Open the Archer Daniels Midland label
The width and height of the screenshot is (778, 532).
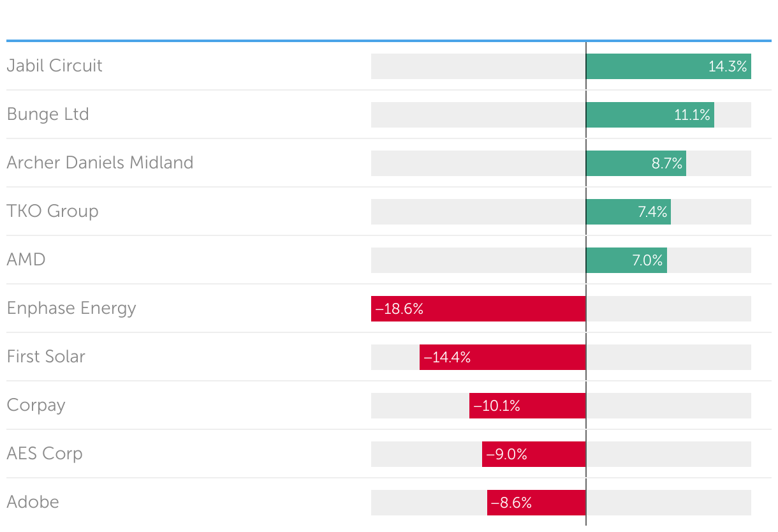[100, 163]
